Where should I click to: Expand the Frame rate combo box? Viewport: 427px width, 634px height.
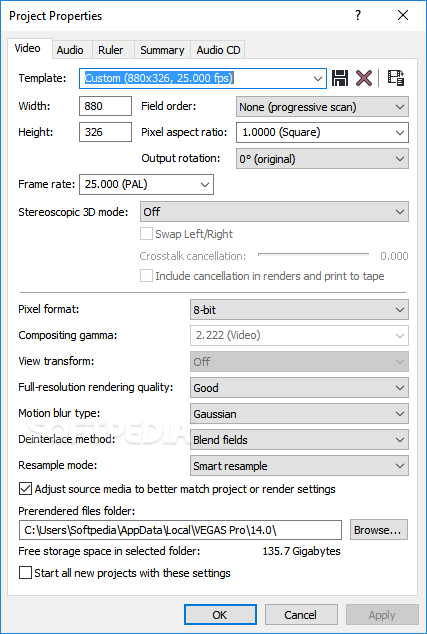pos(146,185)
